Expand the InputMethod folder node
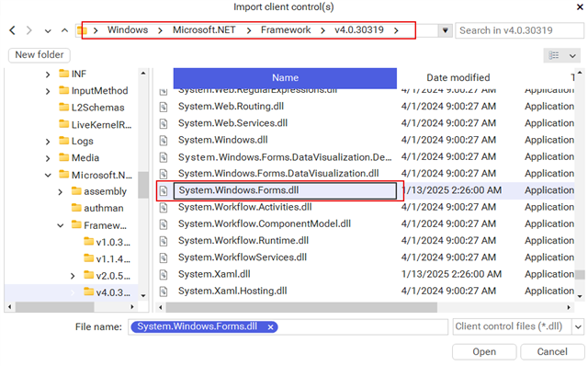The width and height of the screenshot is (588, 366). [x=48, y=91]
